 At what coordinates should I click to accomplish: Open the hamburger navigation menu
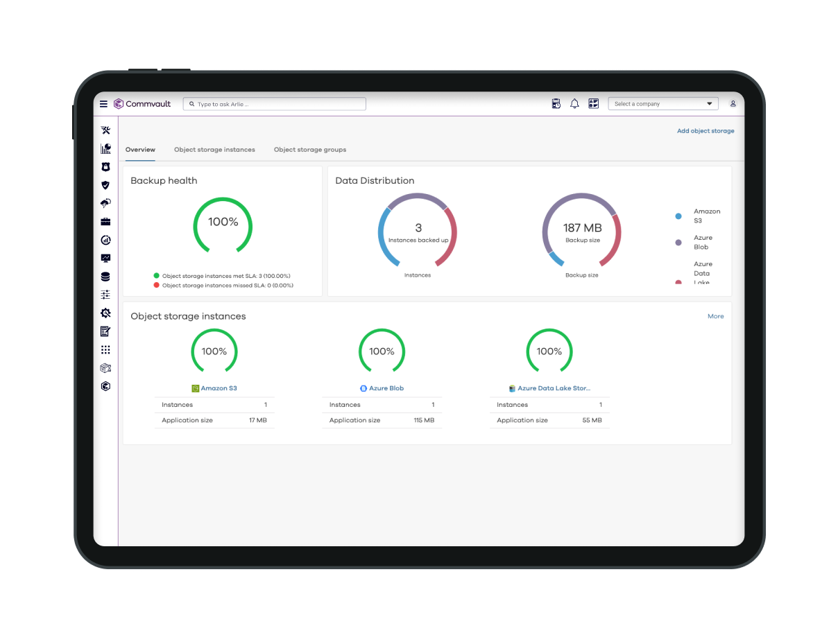(x=103, y=104)
